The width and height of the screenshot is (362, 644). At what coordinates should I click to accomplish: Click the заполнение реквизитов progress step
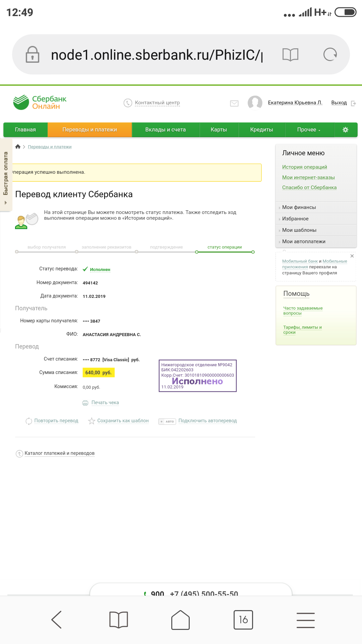(107, 247)
